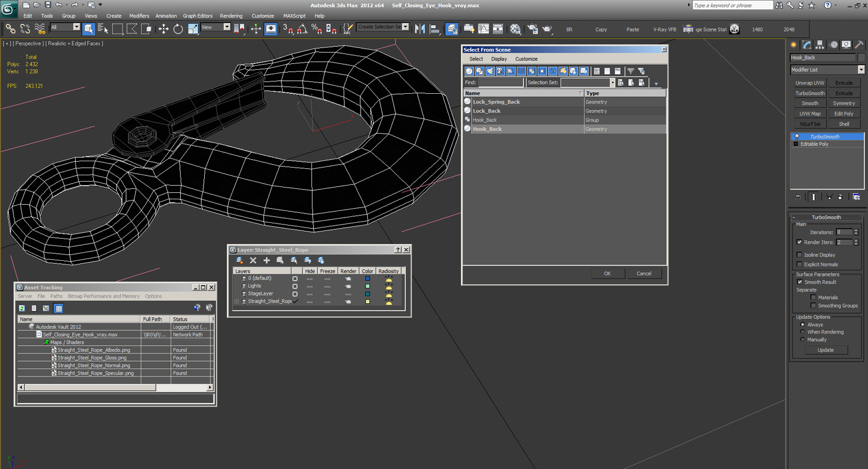Screen dimensions: 868x469
Task: Expand the Straight_Steel_Rope layer tree node
Action: click(237, 301)
